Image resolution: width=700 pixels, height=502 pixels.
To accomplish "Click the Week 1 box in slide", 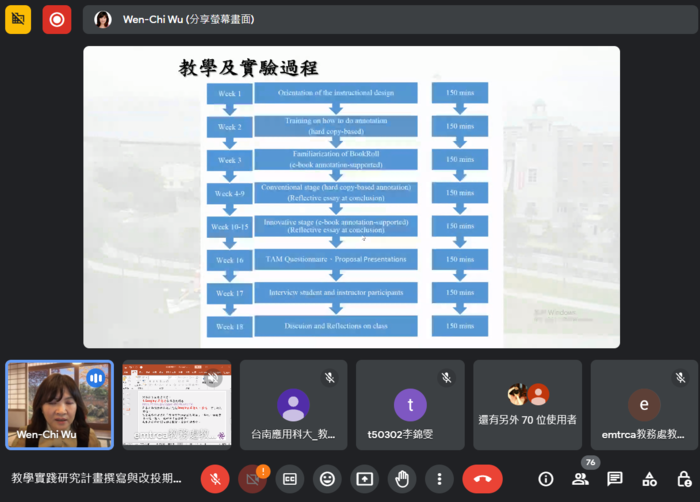I will point(229,94).
